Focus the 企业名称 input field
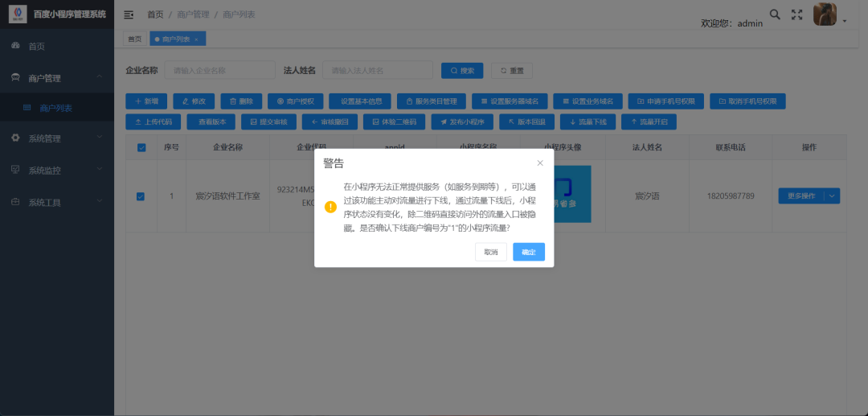The height and width of the screenshot is (416, 868). pos(219,70)
